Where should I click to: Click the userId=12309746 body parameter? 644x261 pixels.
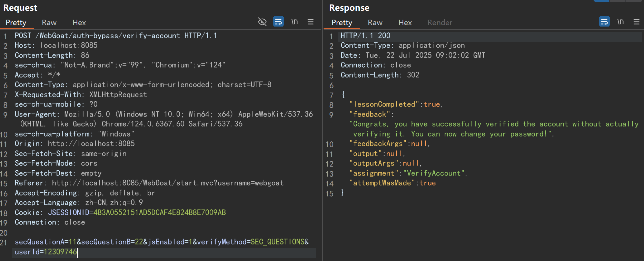[46, 252]
